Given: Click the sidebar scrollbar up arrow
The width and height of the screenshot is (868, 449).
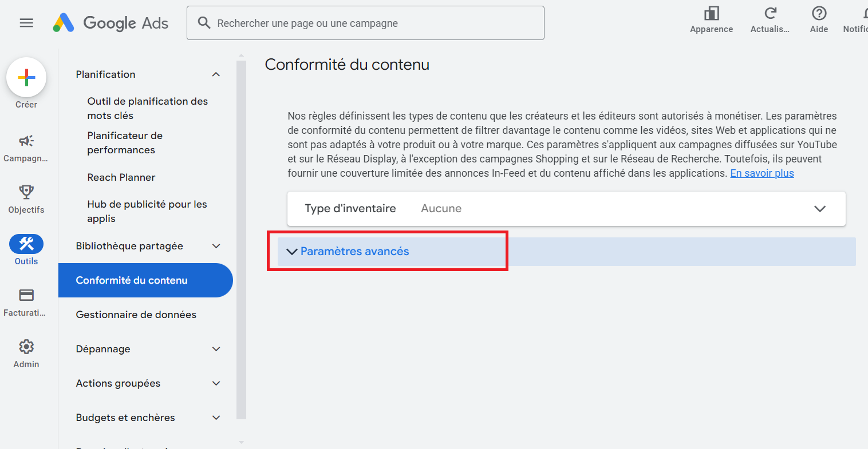Looking at the screenshot, I should coord(241,56).
